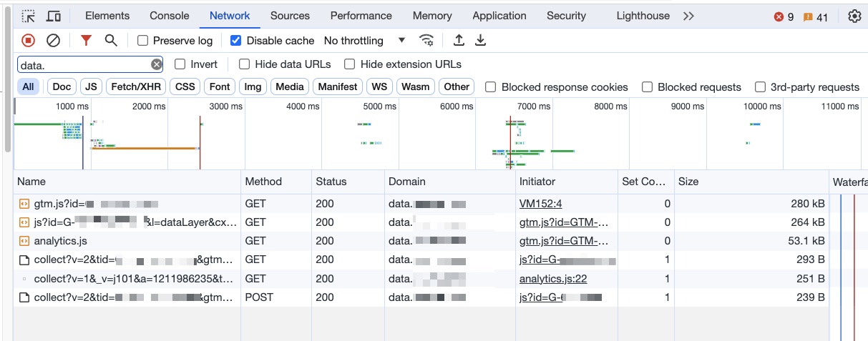
Task: Activate the inspect element selector icon
Action: [29, 16]
